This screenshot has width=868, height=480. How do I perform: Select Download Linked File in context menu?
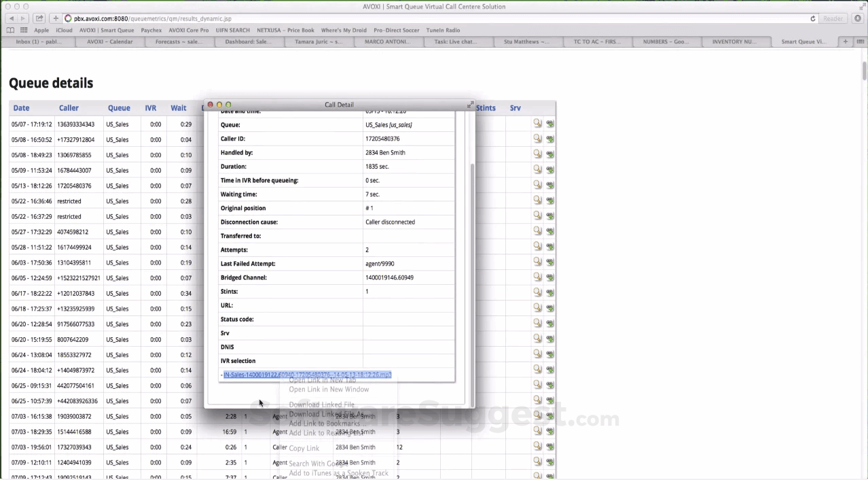(321, 405)
